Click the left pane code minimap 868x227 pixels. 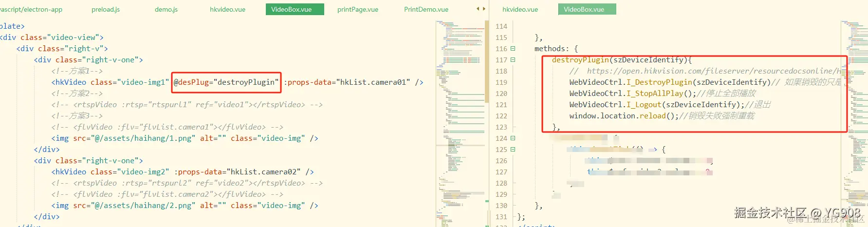pyautogui.click(x=460, y=122)
